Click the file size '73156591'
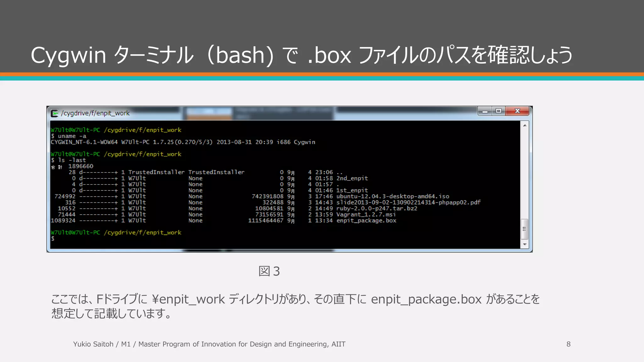This screenshot has height=362, width=644. click(269, 215)
